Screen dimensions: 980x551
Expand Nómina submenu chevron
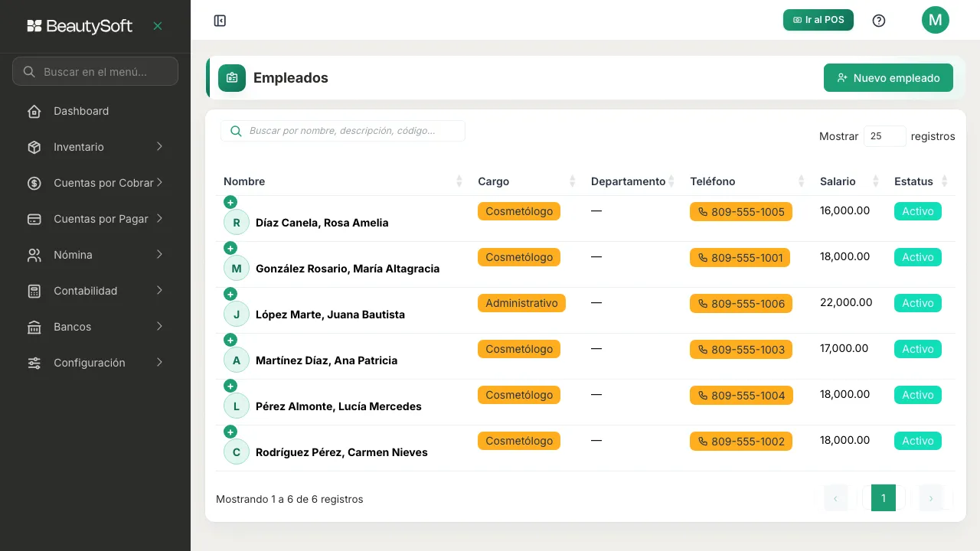coord(159,254)
